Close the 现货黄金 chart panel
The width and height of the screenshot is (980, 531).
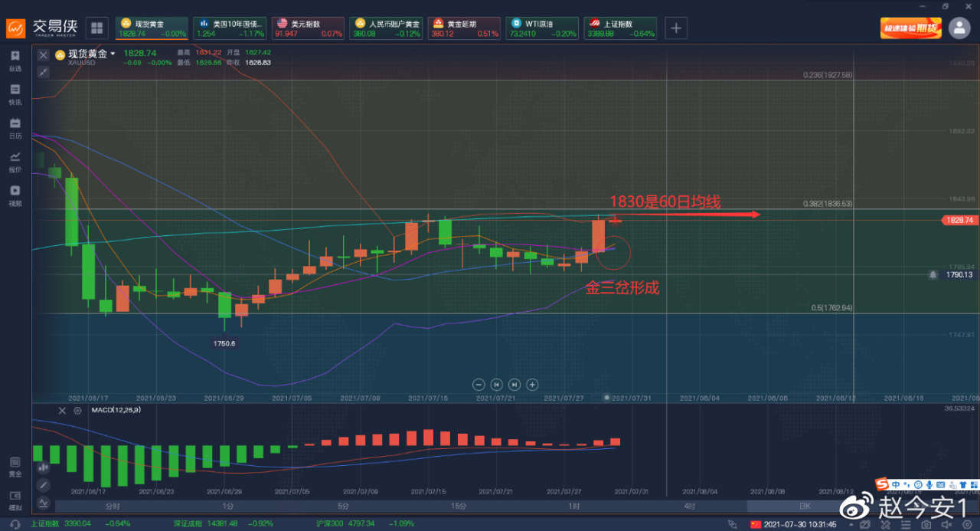pyautogui.click(x=43, y=55)
